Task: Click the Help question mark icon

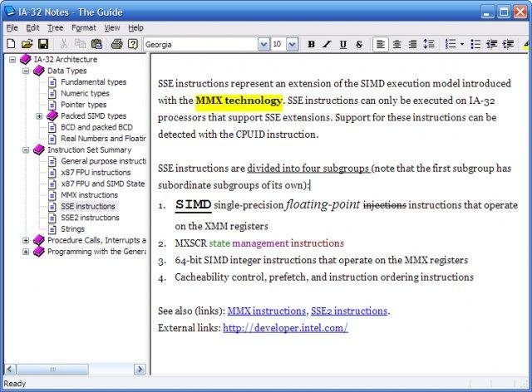Action: (133, 44)
